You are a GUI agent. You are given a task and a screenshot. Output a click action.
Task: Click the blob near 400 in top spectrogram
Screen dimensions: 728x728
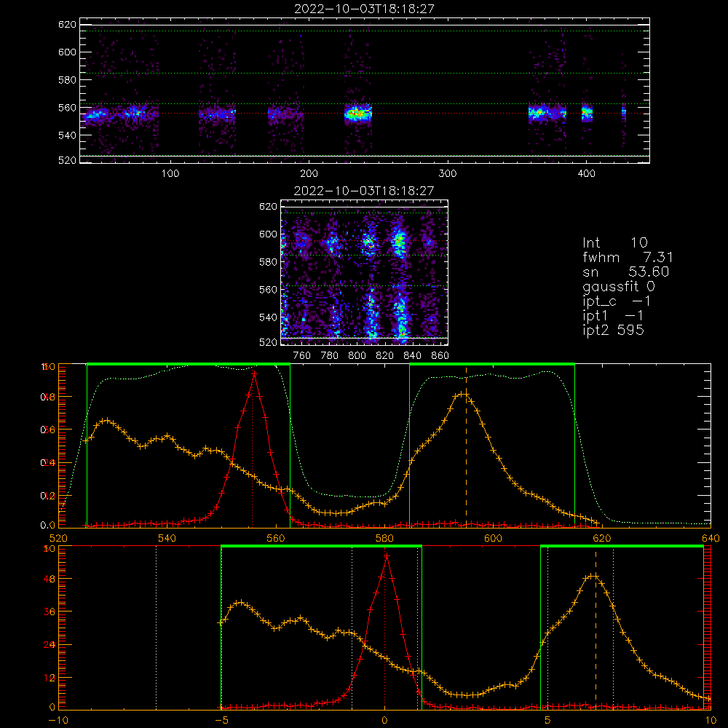(x=587, y=112)
